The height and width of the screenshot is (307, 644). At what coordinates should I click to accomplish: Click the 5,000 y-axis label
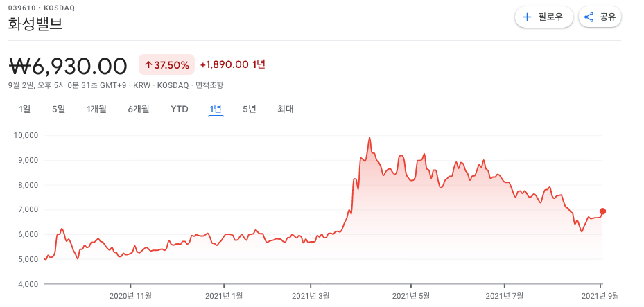28,259
